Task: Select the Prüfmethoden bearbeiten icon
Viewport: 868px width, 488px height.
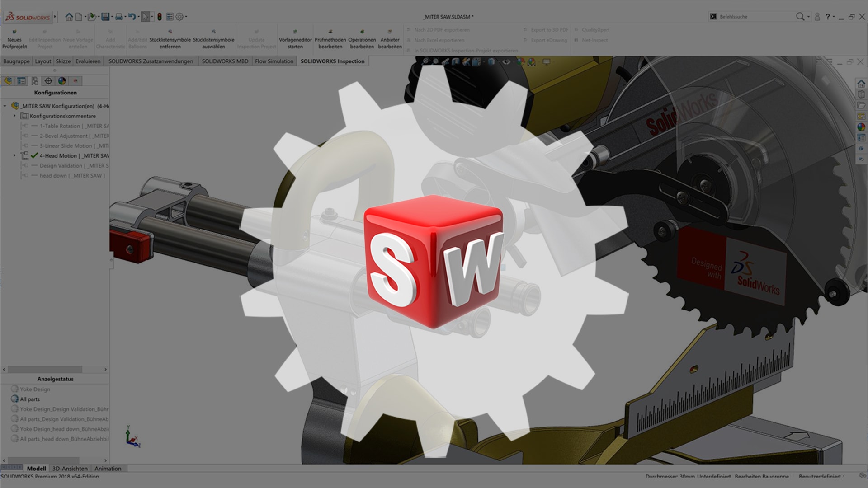Action: 330,38
